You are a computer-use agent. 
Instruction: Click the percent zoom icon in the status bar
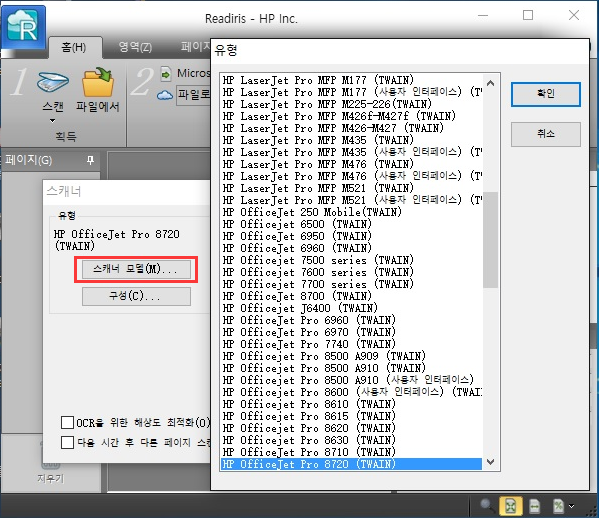tap(559, 507)
